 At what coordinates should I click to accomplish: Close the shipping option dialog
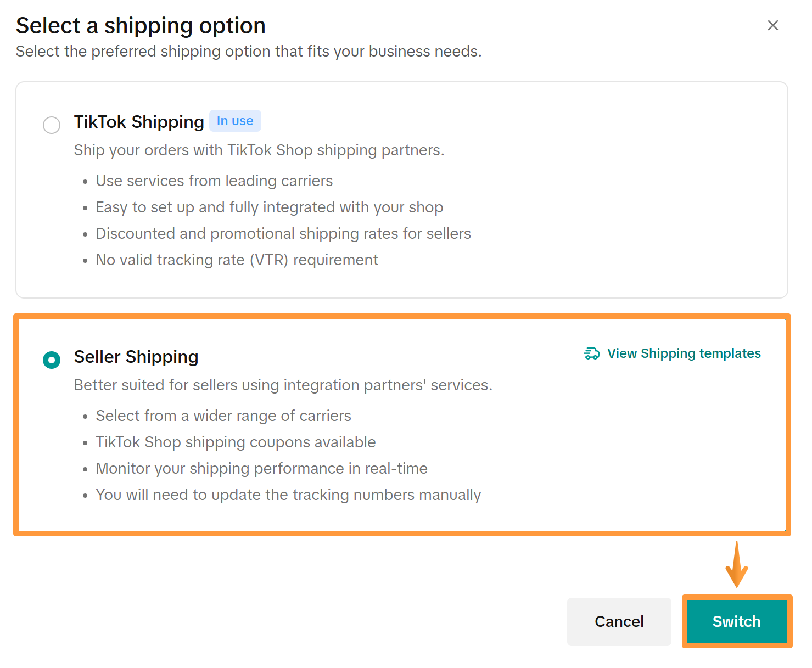coord(773,25)
